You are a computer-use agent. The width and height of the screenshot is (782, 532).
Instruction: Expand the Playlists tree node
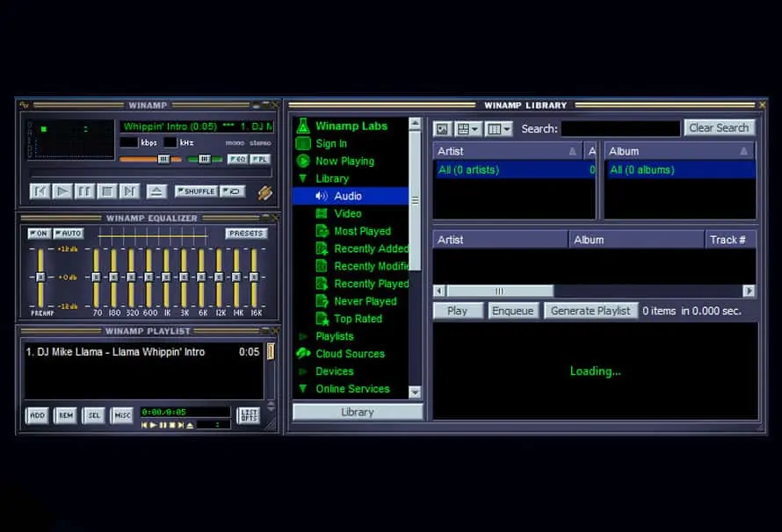point(302,336)
